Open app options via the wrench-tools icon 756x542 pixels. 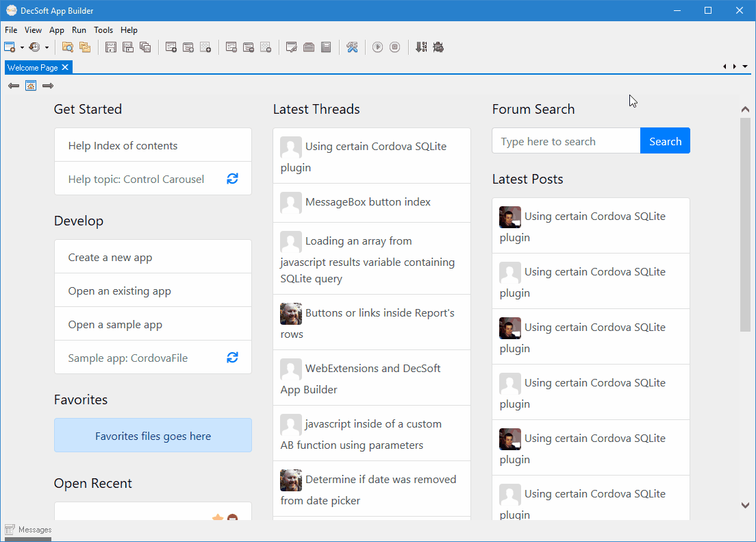[352, 47]
